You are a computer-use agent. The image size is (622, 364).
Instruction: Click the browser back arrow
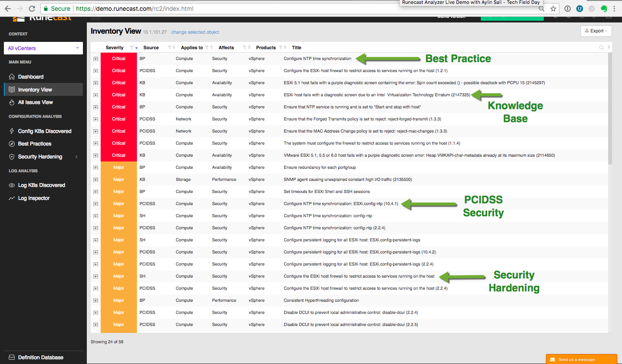(8, 9)
